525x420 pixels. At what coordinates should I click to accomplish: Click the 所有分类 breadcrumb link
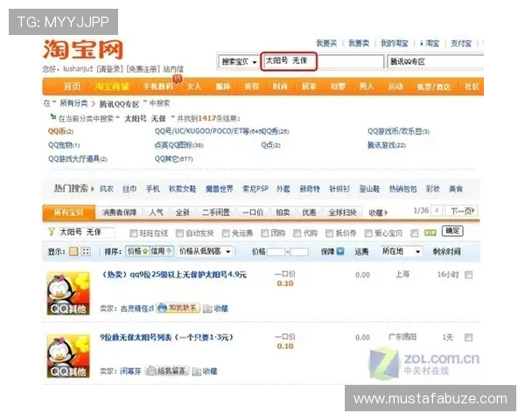(x=73, y=103)
